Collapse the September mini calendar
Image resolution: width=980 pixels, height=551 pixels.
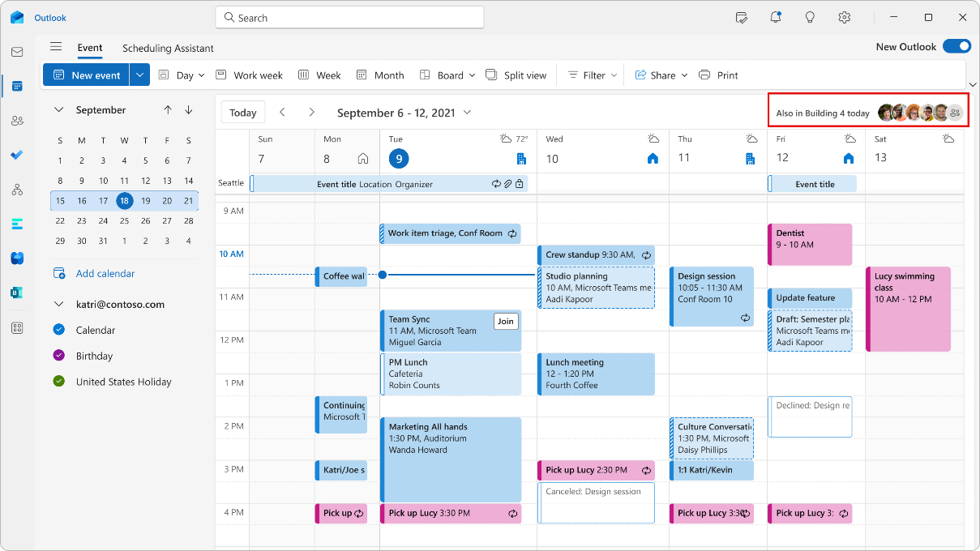(58, 110)
